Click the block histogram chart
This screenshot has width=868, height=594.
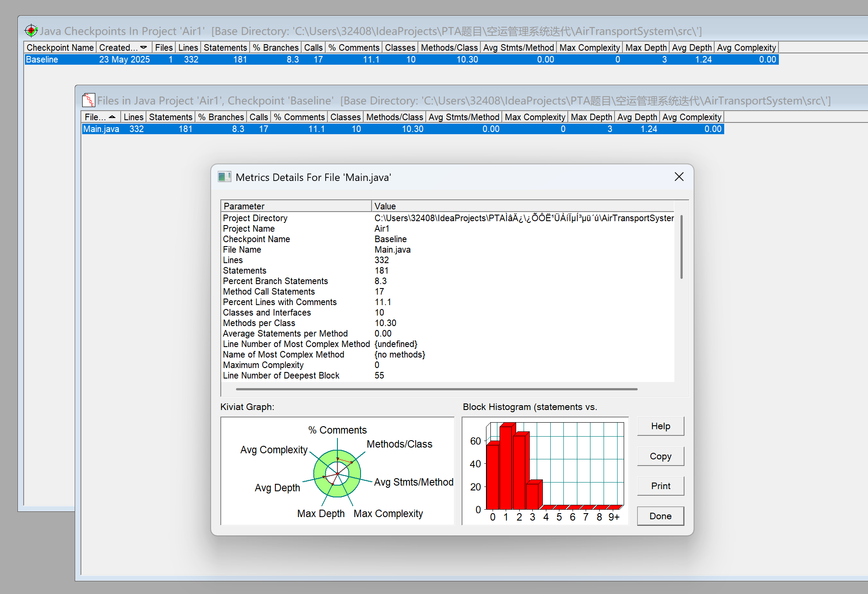(545, 471)
